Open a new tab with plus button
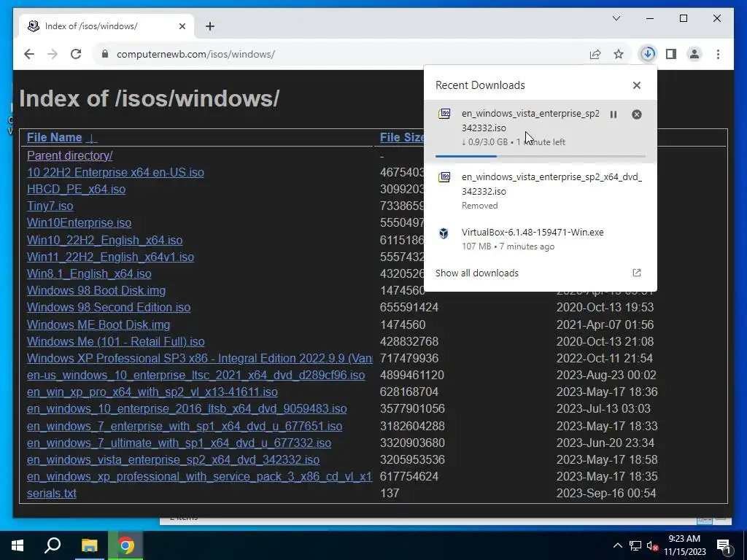747x560 pixels. [x=210, y=26]
